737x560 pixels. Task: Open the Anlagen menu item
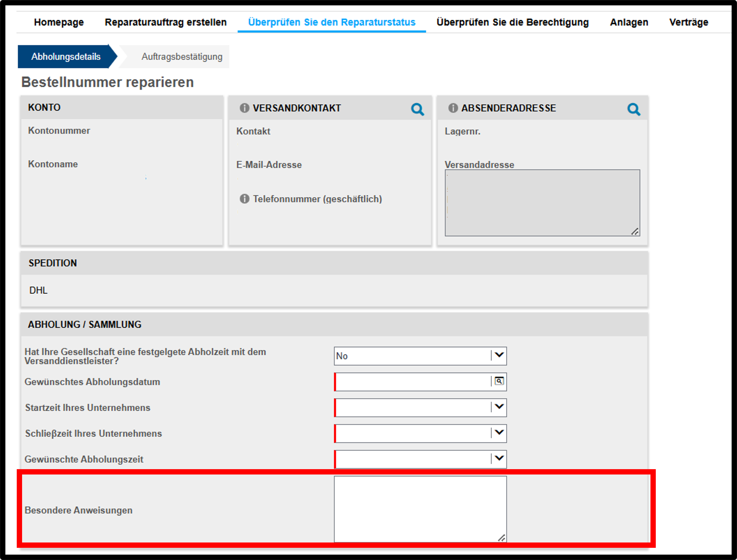(629, 22)
